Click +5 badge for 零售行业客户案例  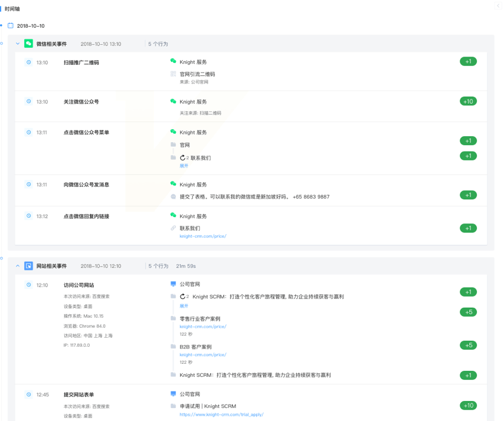(469, 312)
